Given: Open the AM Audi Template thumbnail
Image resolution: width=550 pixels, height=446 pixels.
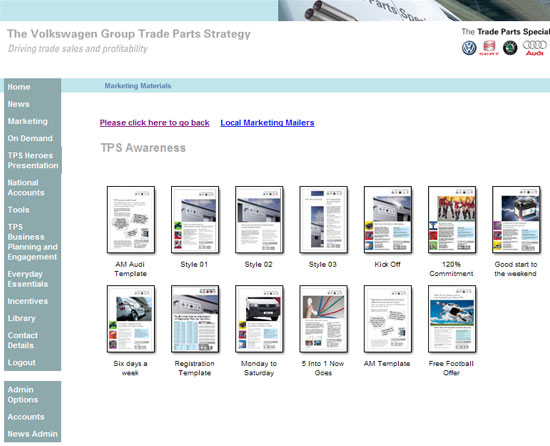Looking at the screenshot, I should coord(131,220).
